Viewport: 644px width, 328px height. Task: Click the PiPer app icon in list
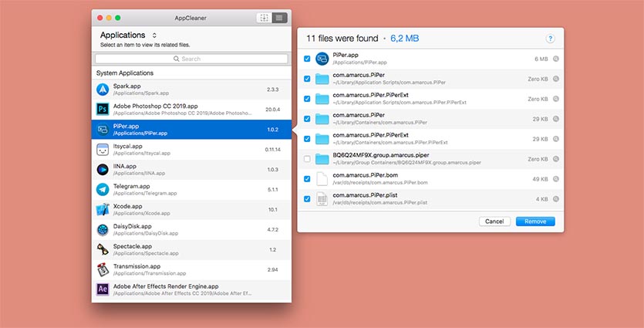(103, 130)
